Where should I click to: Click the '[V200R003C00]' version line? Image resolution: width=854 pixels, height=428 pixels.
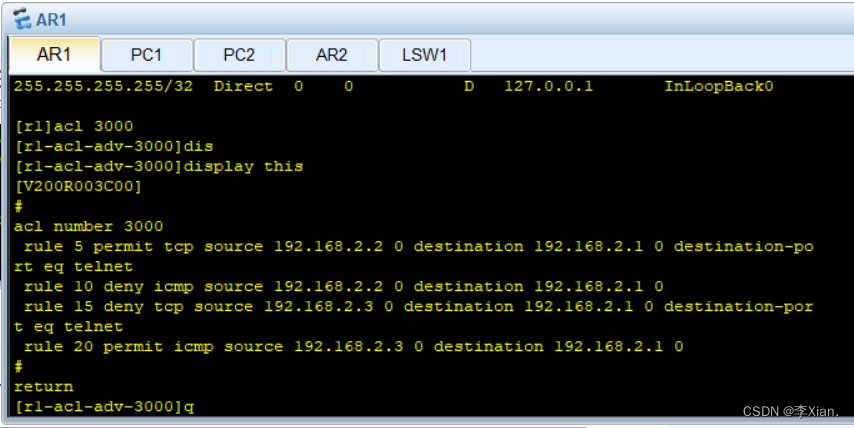click(x=78, y=187)
